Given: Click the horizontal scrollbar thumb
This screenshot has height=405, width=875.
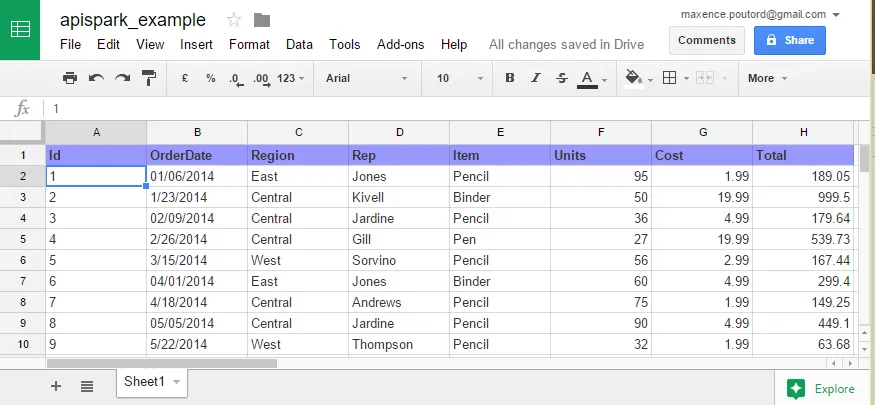Looking at the screenshot, I should pyautogui.click(x=162, y=364).
